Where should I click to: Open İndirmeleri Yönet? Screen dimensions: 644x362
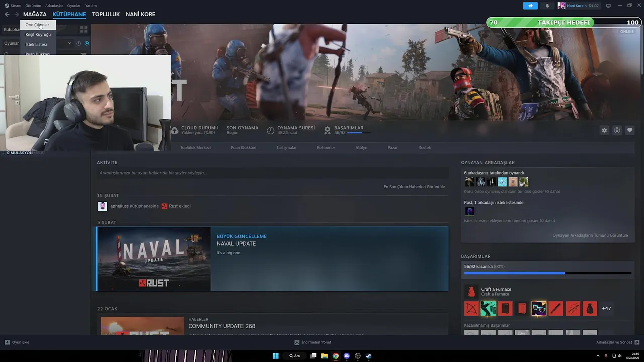tap(313, 342)
